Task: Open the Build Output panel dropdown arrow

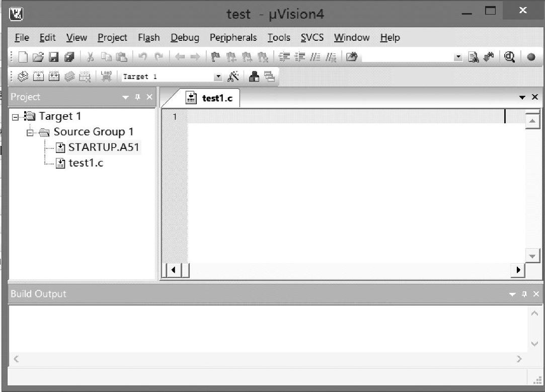Action: 512,294
